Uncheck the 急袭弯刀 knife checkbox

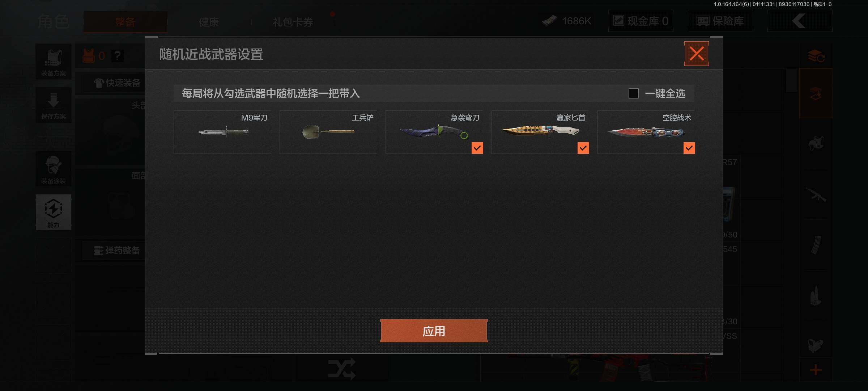(477, 148)
